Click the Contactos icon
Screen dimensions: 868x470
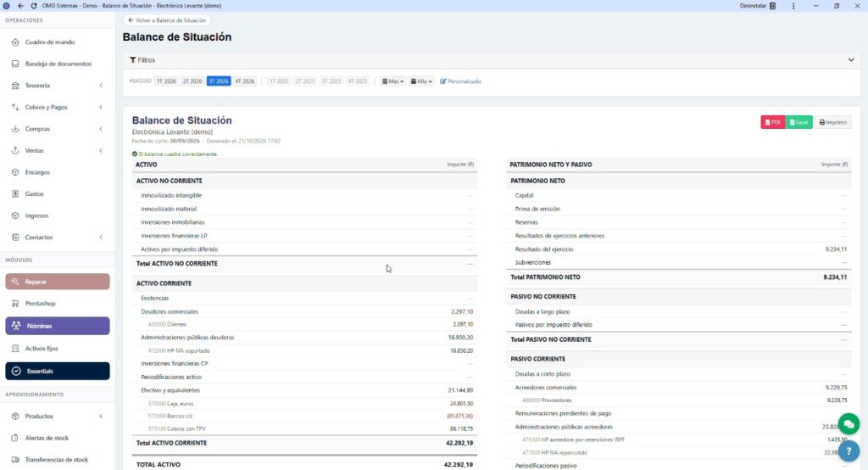(15, 238)
